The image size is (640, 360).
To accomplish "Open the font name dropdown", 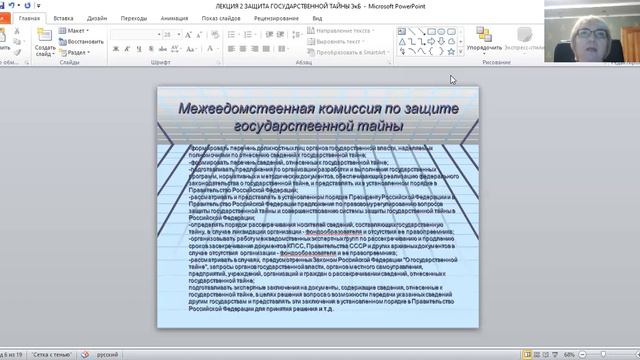I will click(159, 35).
